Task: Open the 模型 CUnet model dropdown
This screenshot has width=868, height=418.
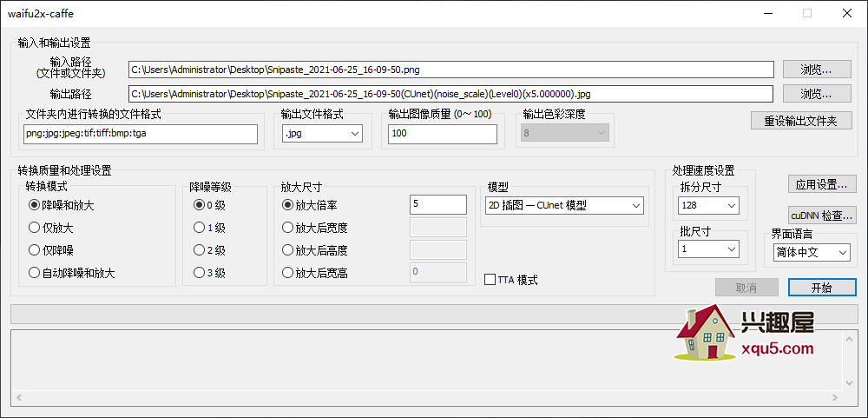Action: click(x=564, y=205)
